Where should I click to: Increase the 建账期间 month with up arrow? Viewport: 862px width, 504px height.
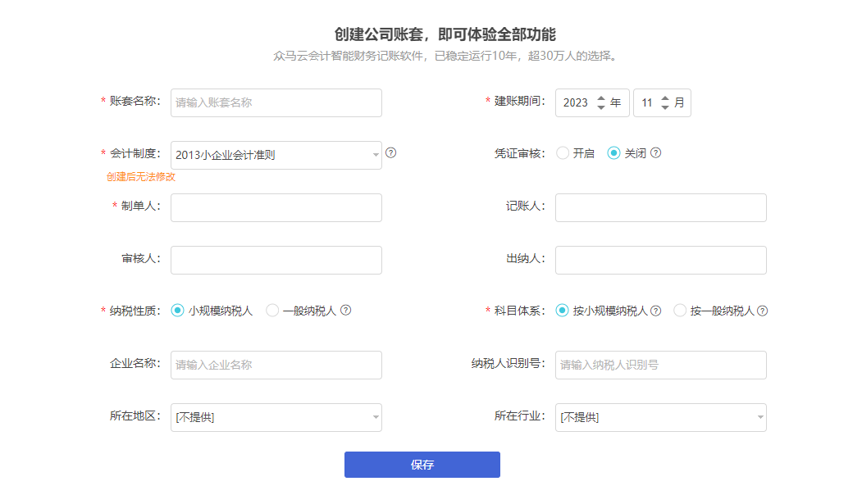(665, 99)
